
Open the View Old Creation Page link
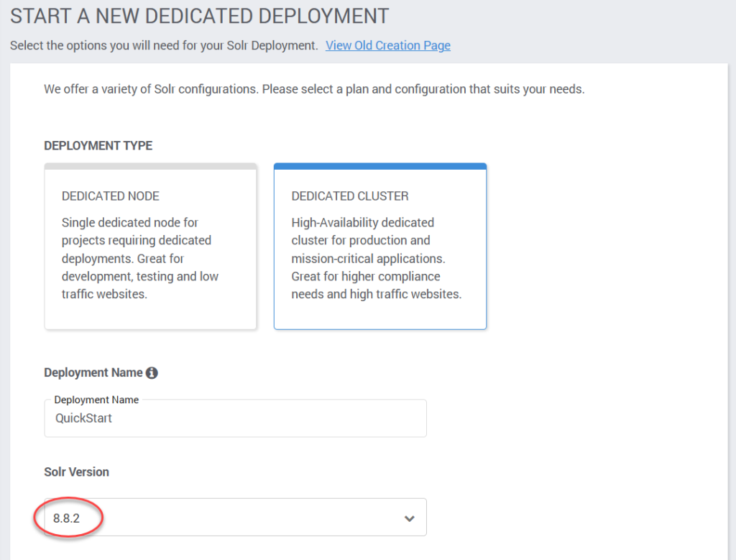387,45
